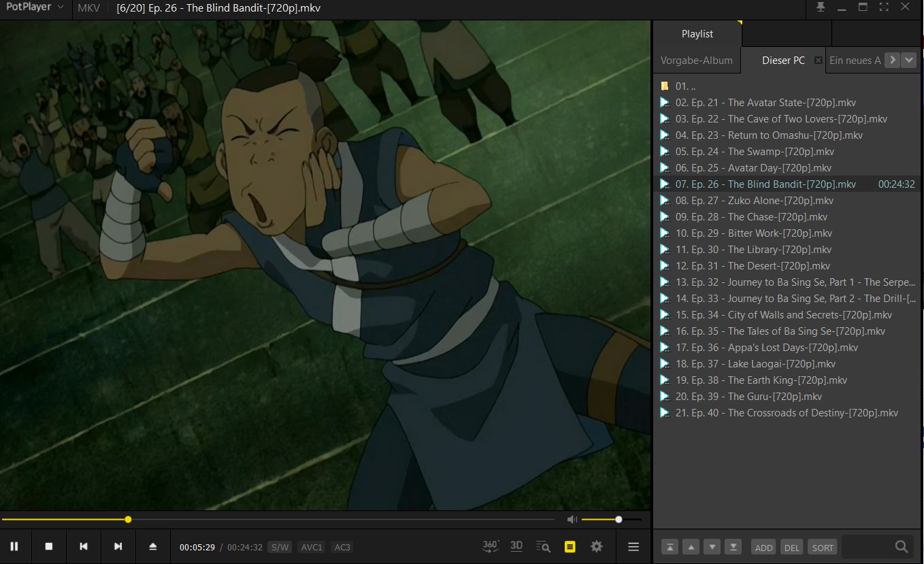Select Ep. 39 - The Guru
Viewport: 924px width, 564px height.
(787, 397)
